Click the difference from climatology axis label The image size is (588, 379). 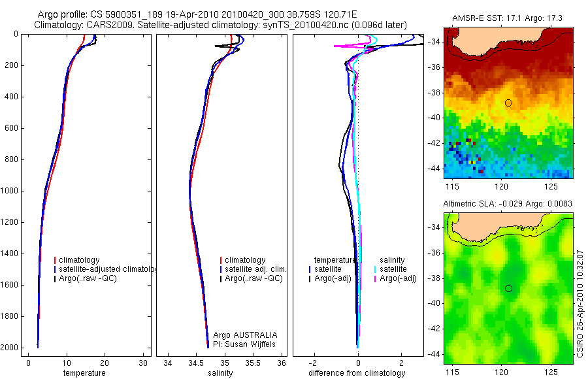[357, 373]
